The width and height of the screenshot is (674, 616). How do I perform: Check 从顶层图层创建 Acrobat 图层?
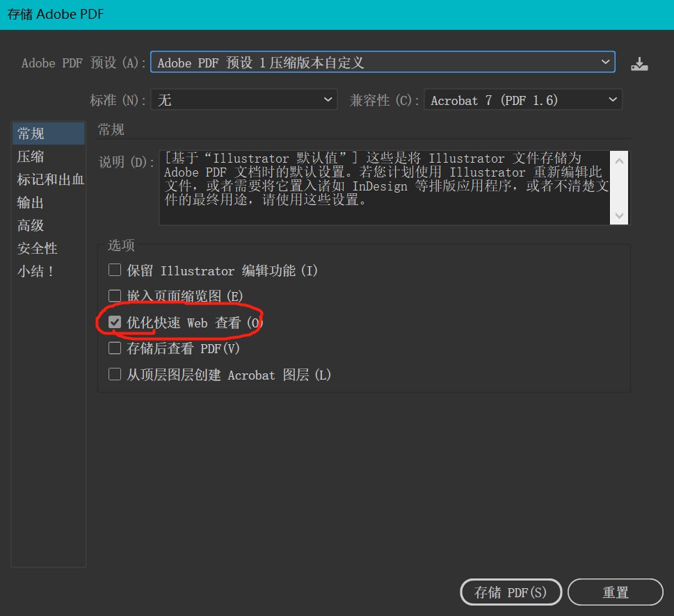[x=115, y=374]
